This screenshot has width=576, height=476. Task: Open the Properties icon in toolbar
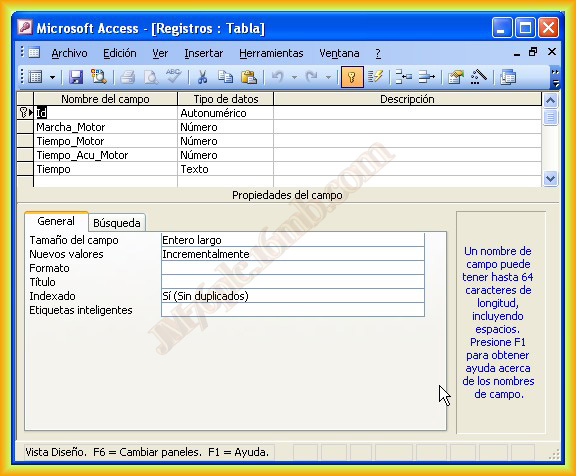[x=456, y=77]
